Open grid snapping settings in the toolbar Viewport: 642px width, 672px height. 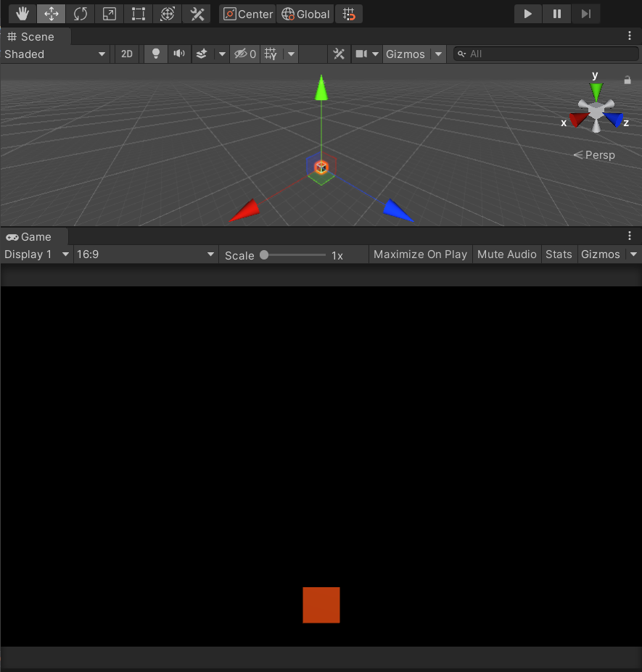[x=349, y=13]
